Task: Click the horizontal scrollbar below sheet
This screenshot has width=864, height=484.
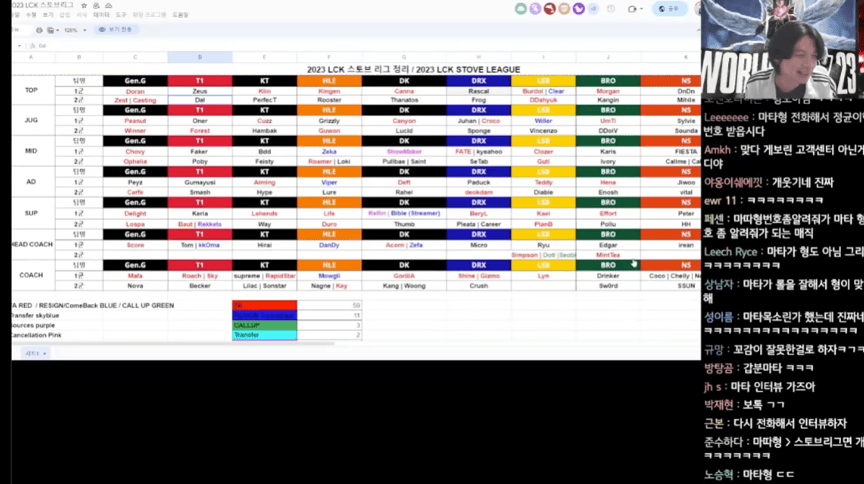Action: 173,343
